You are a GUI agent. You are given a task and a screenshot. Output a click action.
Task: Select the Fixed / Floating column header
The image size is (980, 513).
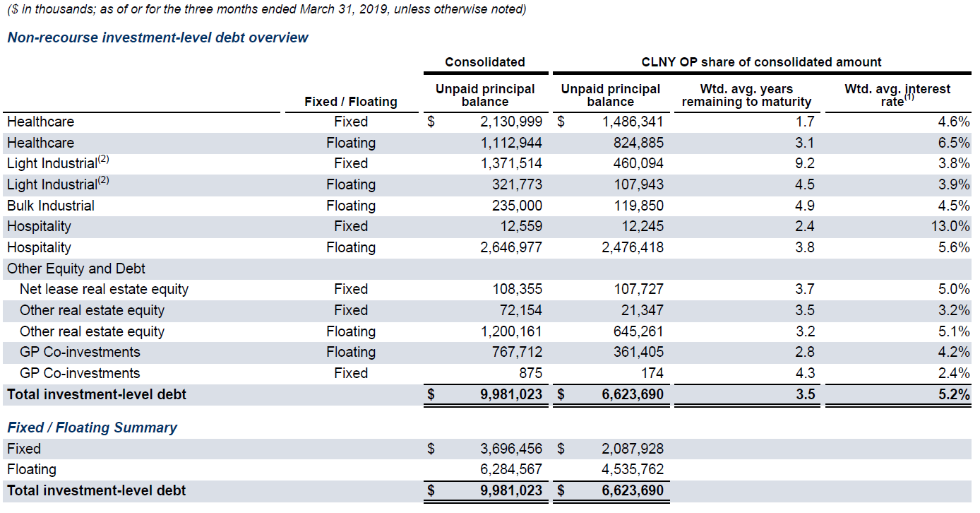coord(351,101)
